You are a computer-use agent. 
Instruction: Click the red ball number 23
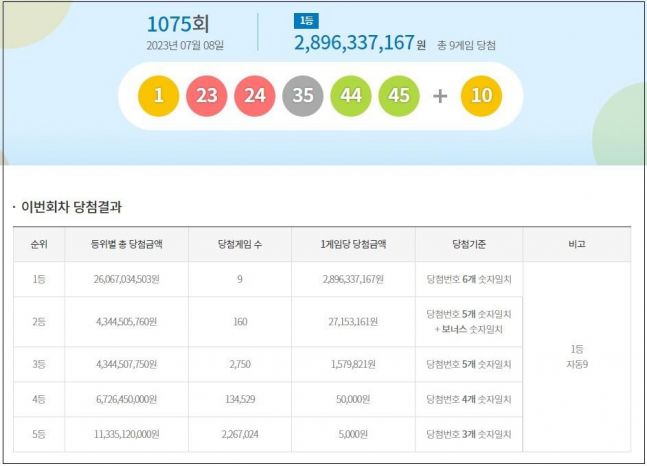[x=207, y=96]
